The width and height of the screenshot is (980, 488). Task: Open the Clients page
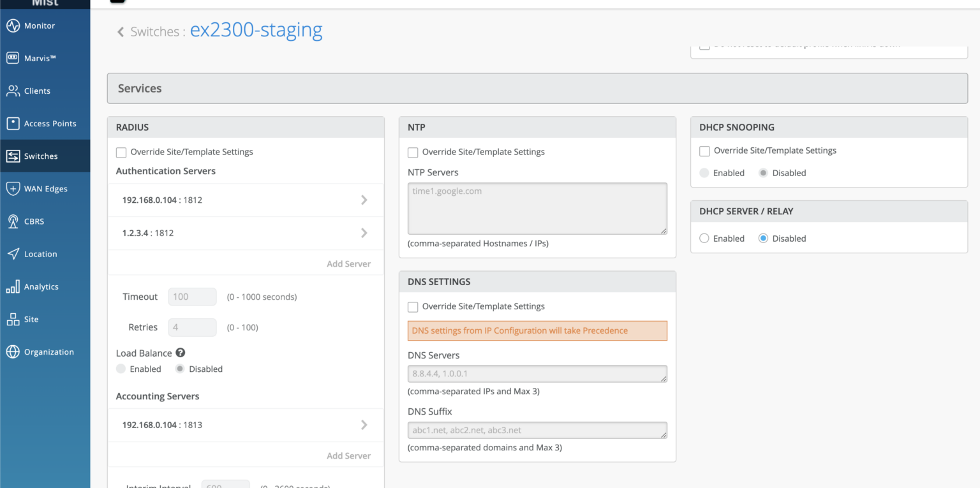[x=37, y=91]
